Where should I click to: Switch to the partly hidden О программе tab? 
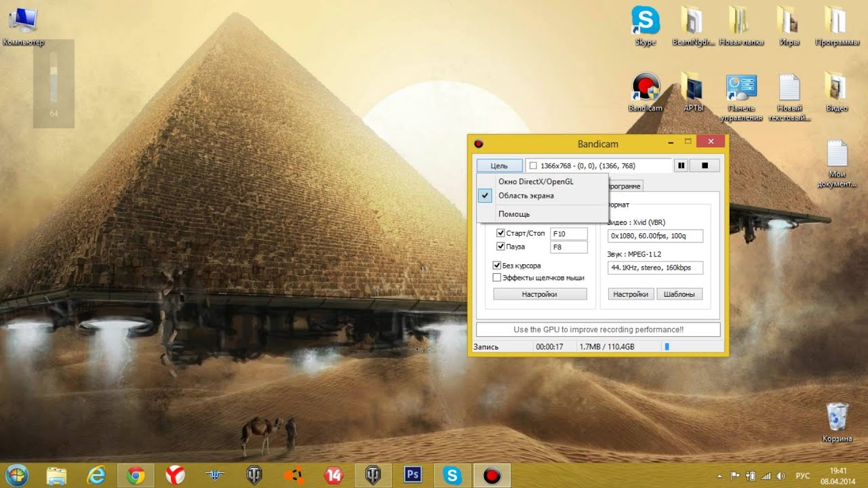click(625, 186)
